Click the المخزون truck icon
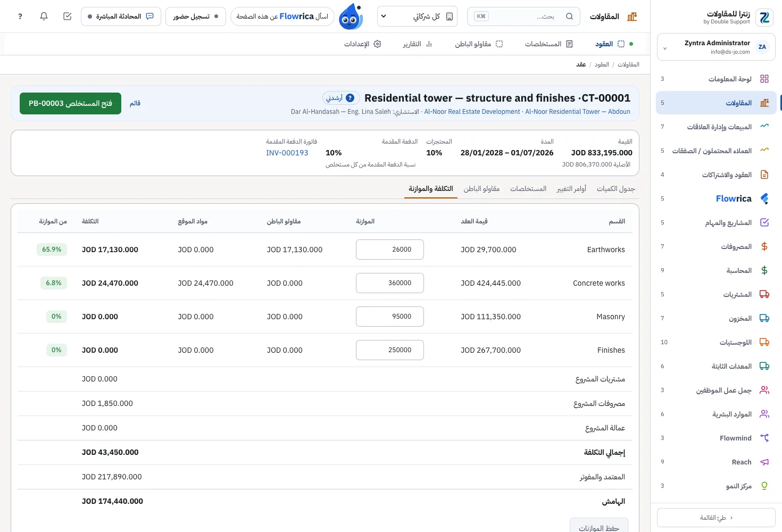Screen dimensions: 782x532 point(764,318)
